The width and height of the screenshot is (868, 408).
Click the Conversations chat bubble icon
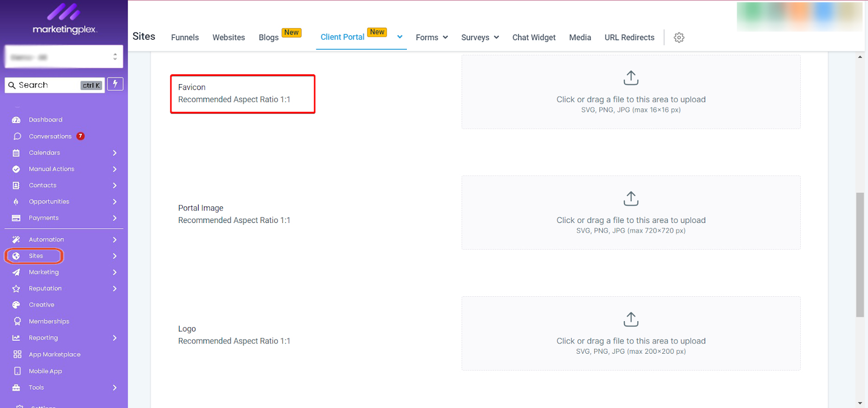pyautogui.click(x=17, y=136)
